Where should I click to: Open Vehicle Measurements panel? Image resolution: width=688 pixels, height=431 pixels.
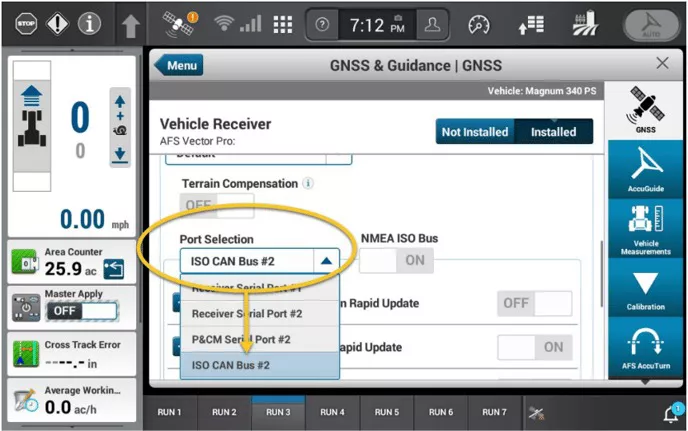646,228
